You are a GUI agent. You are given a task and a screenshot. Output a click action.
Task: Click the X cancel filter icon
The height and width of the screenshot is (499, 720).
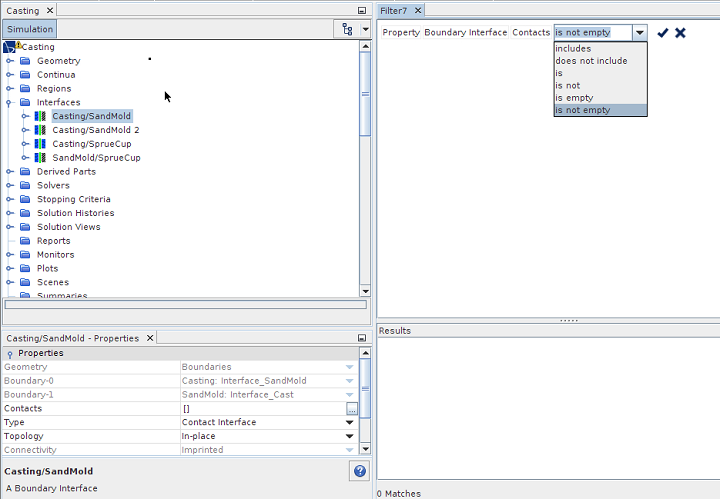[680, 33]
